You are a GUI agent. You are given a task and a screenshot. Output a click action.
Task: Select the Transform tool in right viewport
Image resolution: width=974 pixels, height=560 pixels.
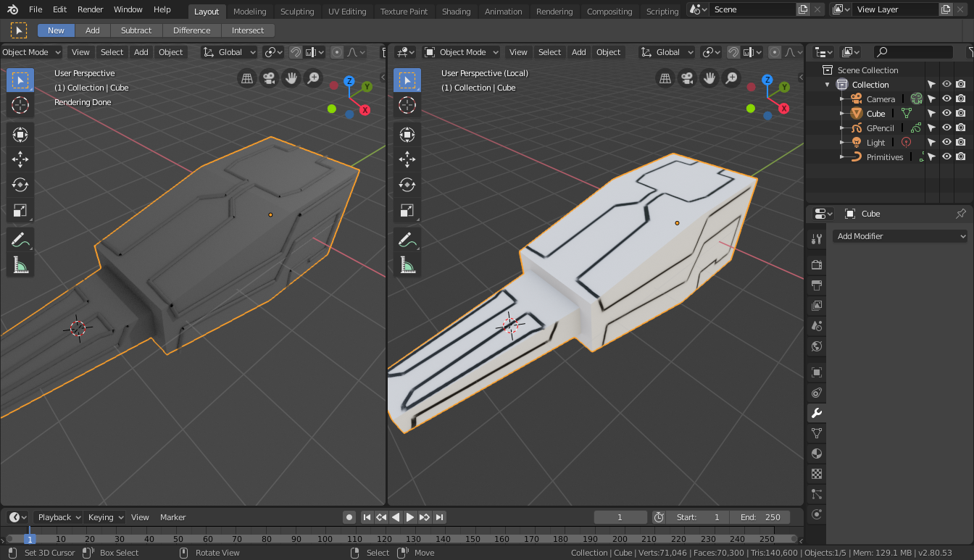[x=407, y=134]
